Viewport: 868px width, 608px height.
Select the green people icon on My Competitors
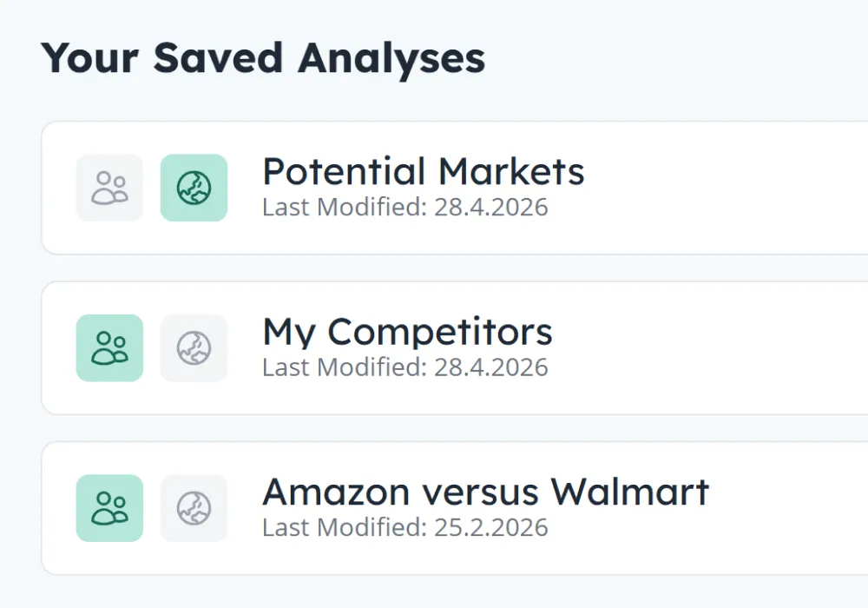(108, 347)
